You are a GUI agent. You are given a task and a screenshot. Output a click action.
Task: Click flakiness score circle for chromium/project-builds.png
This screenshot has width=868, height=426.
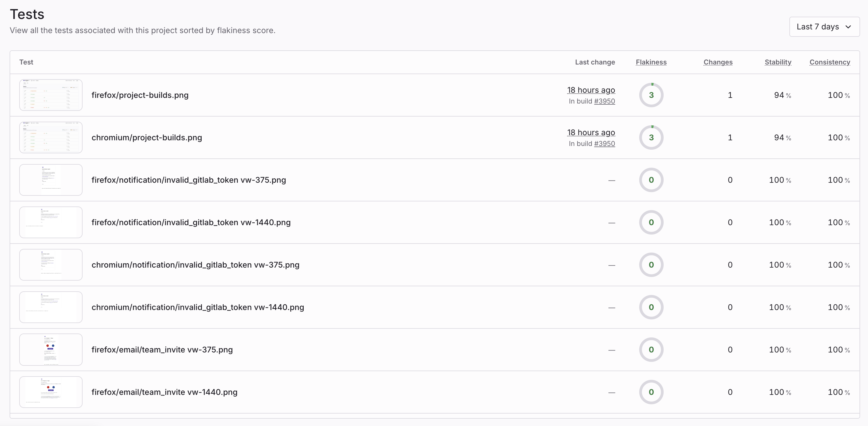[x=651, y=137]
